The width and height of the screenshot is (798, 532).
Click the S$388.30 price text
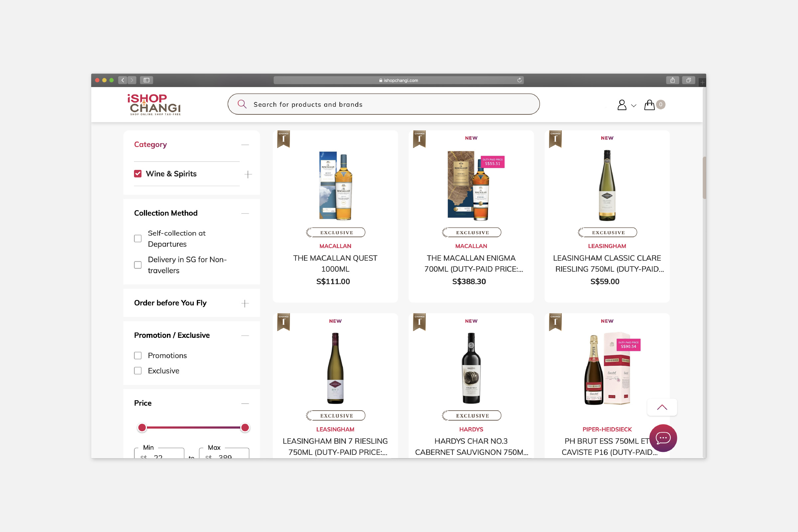[x=469, y=282]
